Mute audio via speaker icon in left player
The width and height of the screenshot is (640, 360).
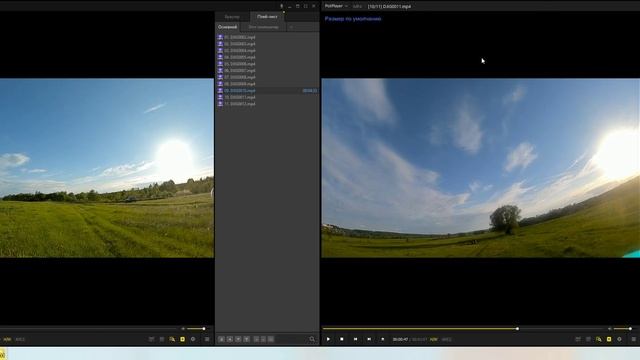pos(183,329)
